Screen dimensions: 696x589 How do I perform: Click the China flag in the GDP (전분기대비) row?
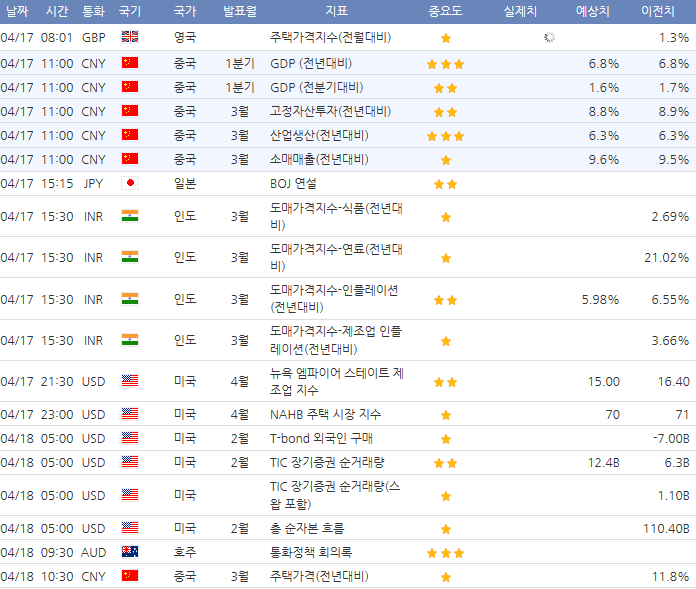(130, 87)
